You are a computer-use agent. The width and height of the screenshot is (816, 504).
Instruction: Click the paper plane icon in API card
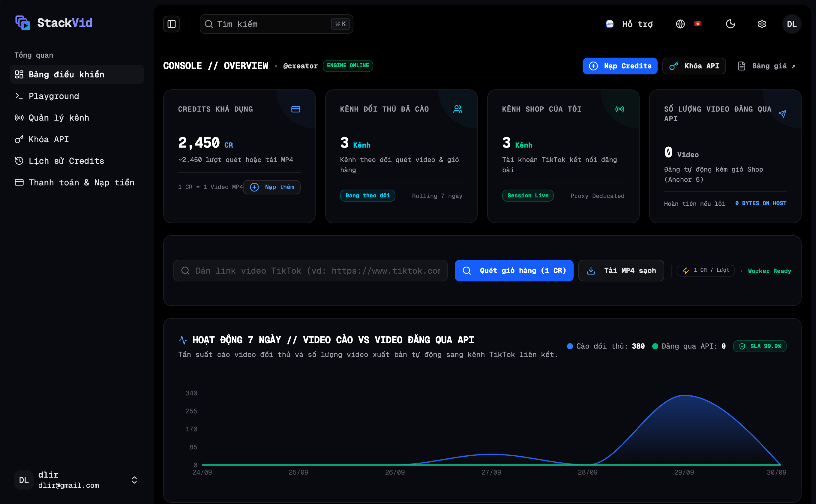(782, 114)
